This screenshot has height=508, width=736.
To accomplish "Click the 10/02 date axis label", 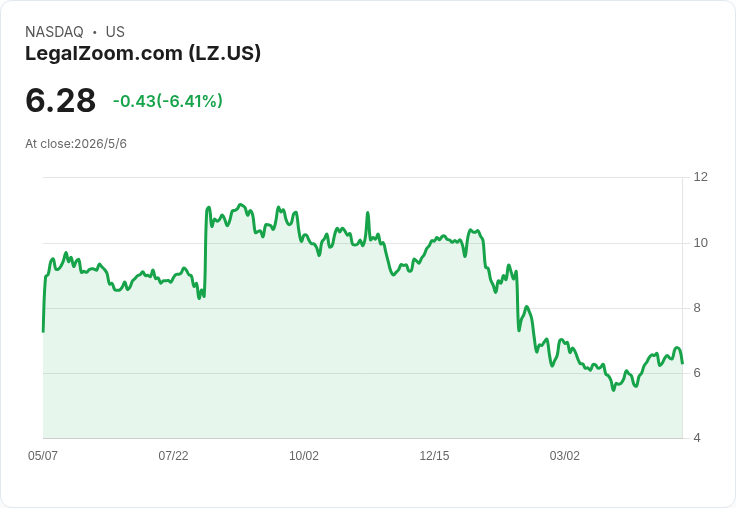I will pyautogui.click(x=304, y=455).
